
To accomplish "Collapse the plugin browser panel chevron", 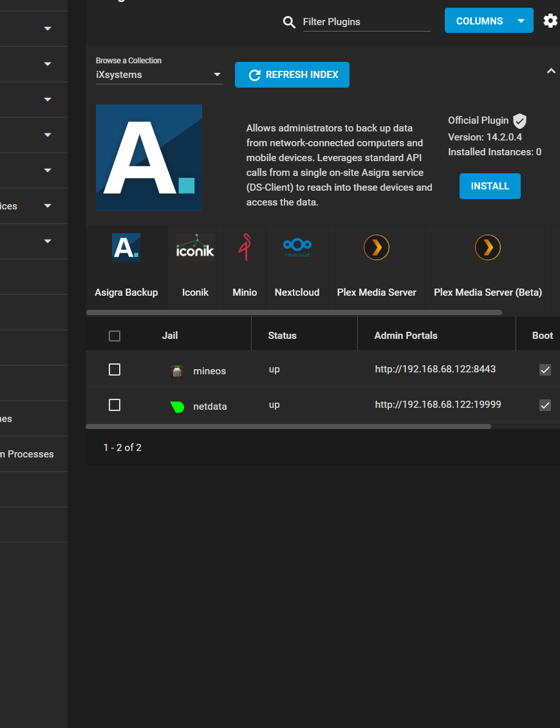I will coord(551,71).
